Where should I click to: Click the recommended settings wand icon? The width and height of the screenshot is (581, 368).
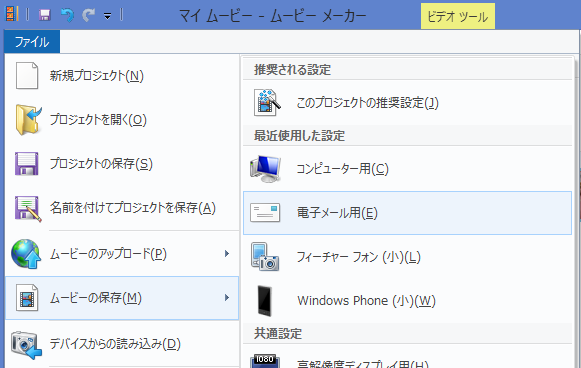pos(267,103)
